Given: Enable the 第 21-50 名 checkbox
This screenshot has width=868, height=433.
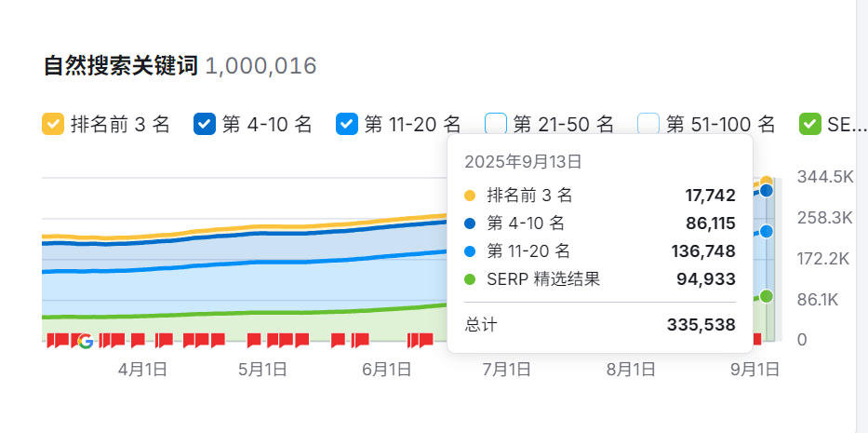Looking at the screenshot, I should (x=497, y=124).
